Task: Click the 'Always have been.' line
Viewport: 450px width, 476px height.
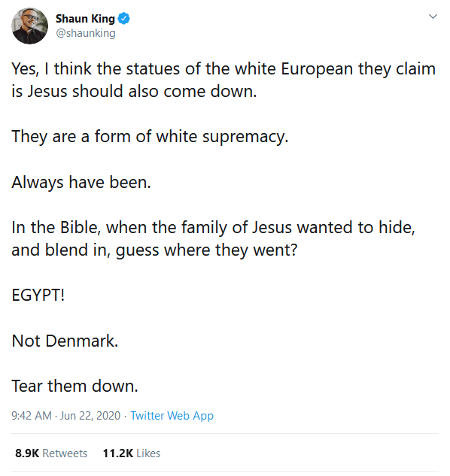Action: tap(81, 182)
